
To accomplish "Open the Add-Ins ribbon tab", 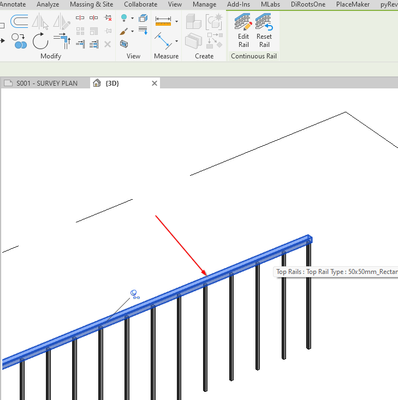I will [x=238, y=5].
